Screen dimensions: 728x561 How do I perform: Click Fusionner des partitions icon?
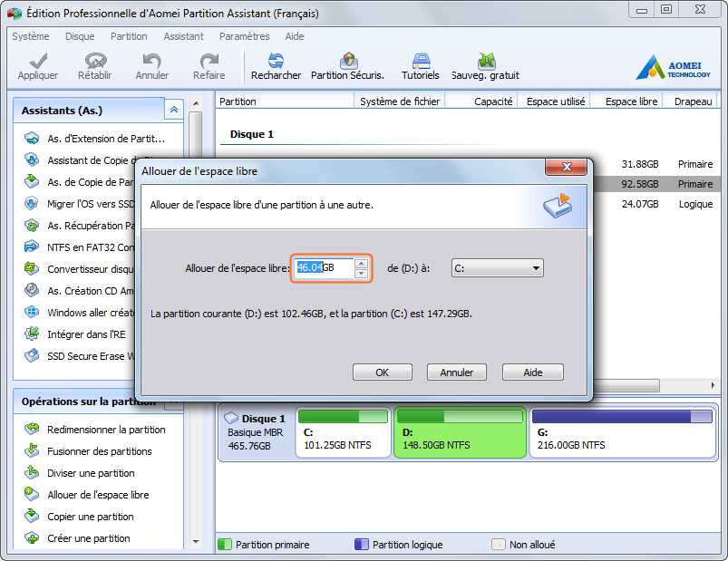(x=32, y=451)
